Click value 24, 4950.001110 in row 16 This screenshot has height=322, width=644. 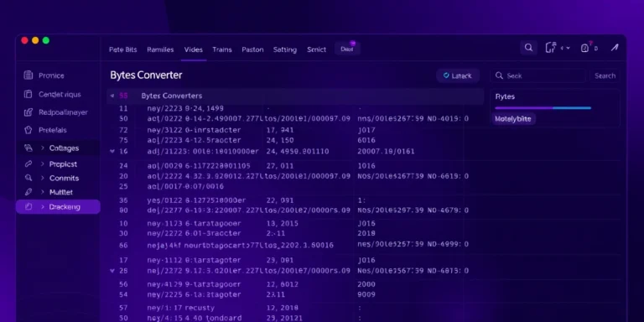(x=298, y=151)
